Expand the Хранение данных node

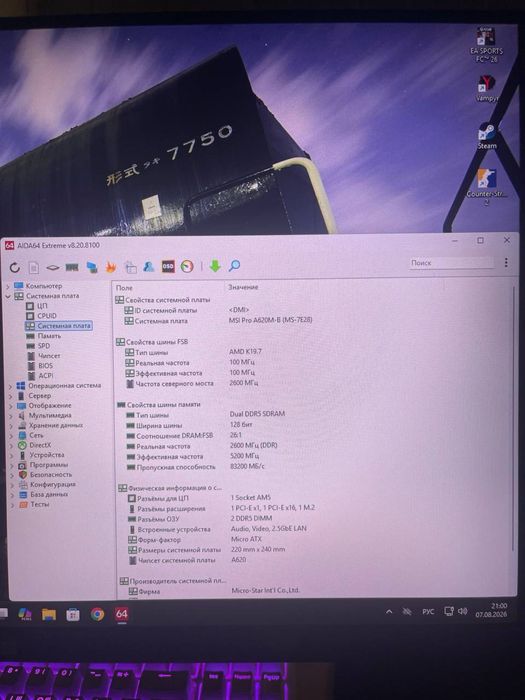(11, 426)
